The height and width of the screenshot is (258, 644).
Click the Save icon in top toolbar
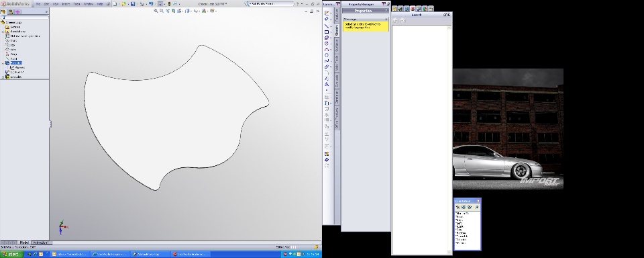pyautogui.click(x=133, y=4)
